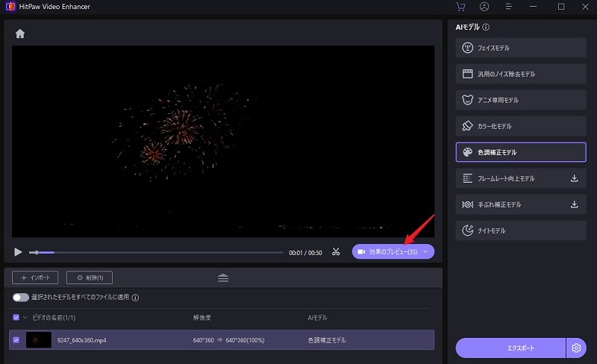Uncheck the 9247_640x360.mp4 file checkbox

pos(16,340)
